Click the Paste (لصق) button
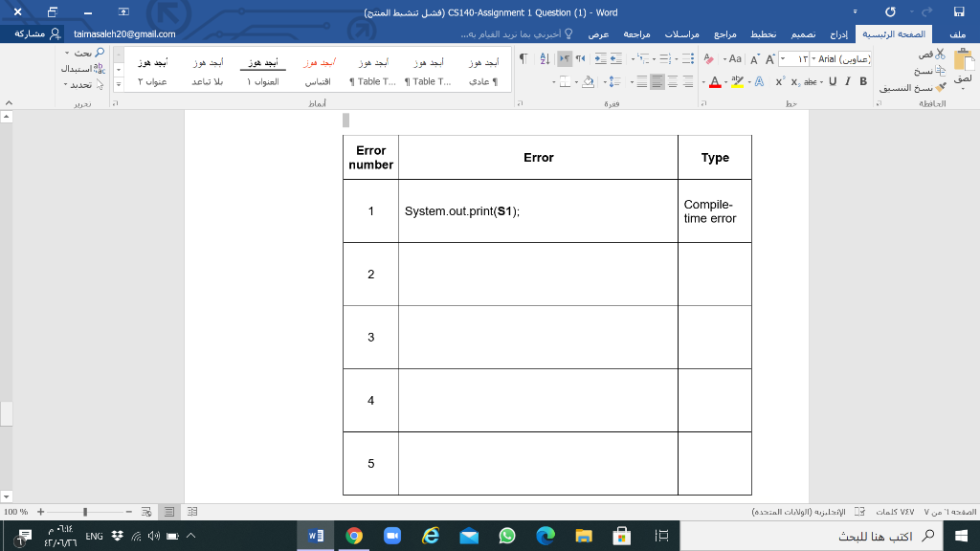Screen dimensions: 980x551 [x=962, y=65]
